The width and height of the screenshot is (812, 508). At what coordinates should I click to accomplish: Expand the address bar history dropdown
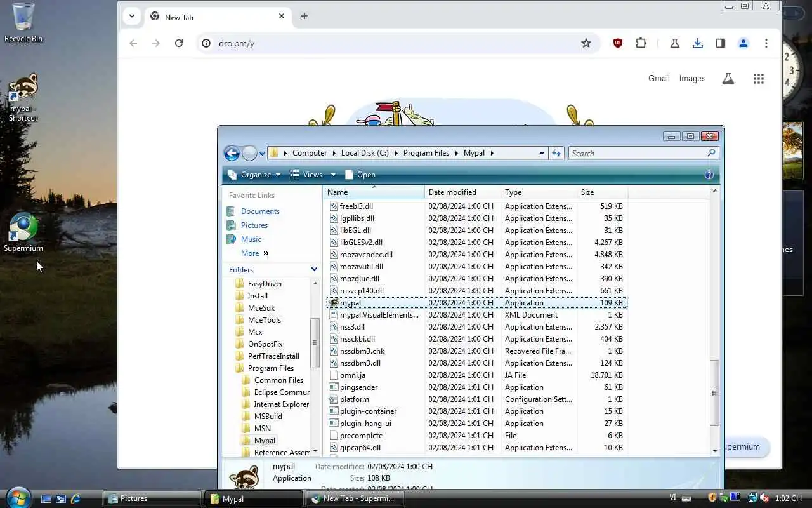[542, 153]
